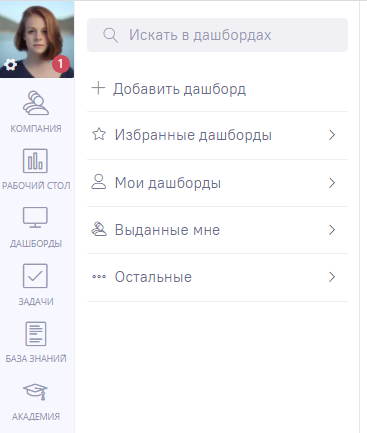The image size is (367, 433).
Task: Open Избранные дашборды list item
Action: pyautogui.click(x=217, y=135)
